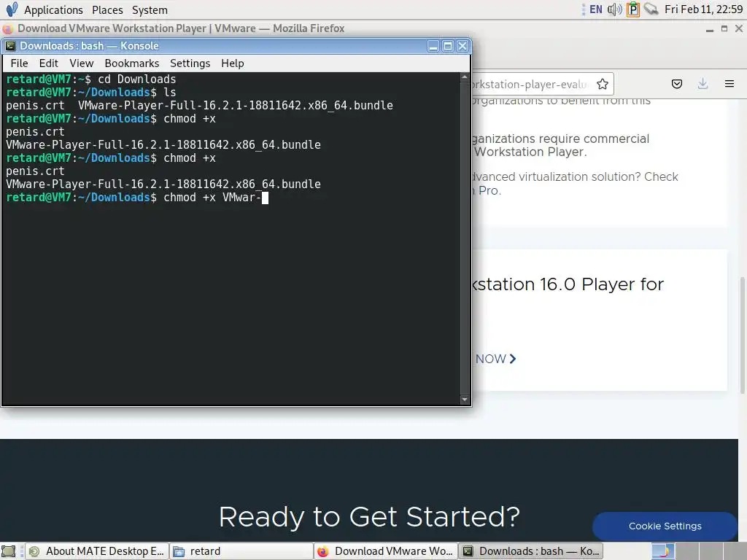Click the Firefox logo in the Firefox title bar
This screenshot has height=560, width=747.
tap(8, 28)
